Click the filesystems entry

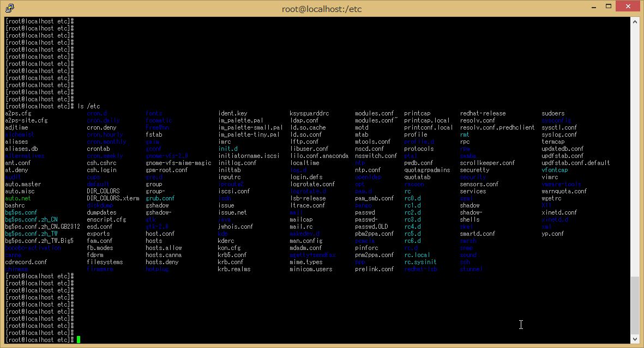[x=105, y=262]
